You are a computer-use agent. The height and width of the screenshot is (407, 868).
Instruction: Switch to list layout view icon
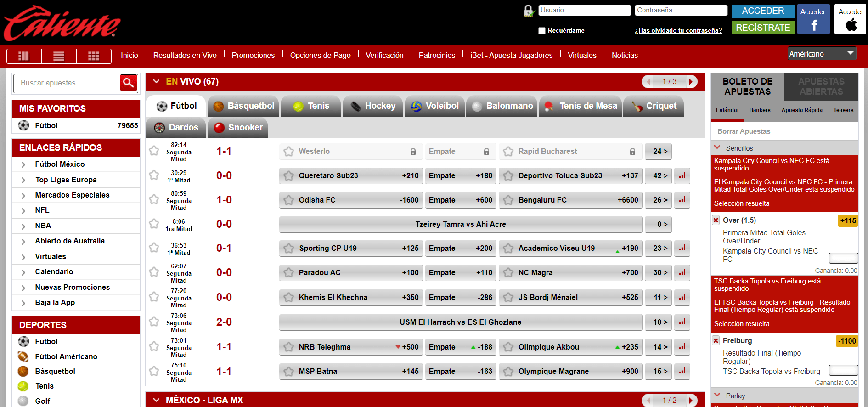point(59,56)
